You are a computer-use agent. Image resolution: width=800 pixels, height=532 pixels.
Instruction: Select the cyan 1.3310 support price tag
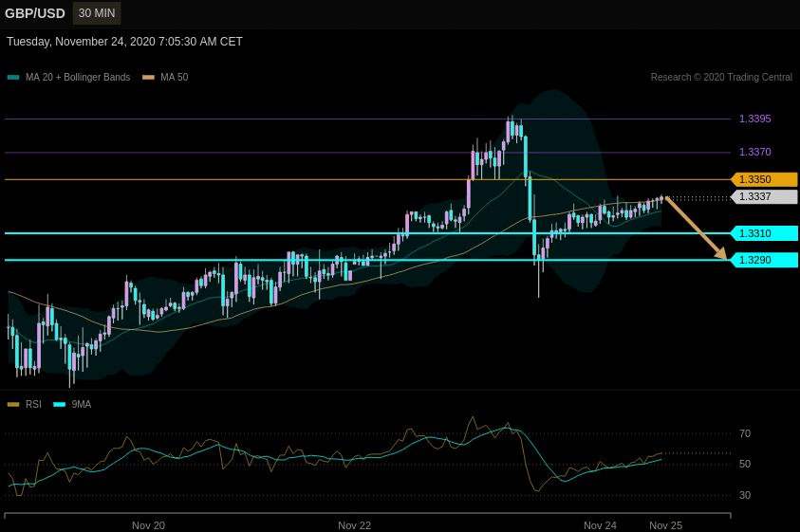pos(764,233)
